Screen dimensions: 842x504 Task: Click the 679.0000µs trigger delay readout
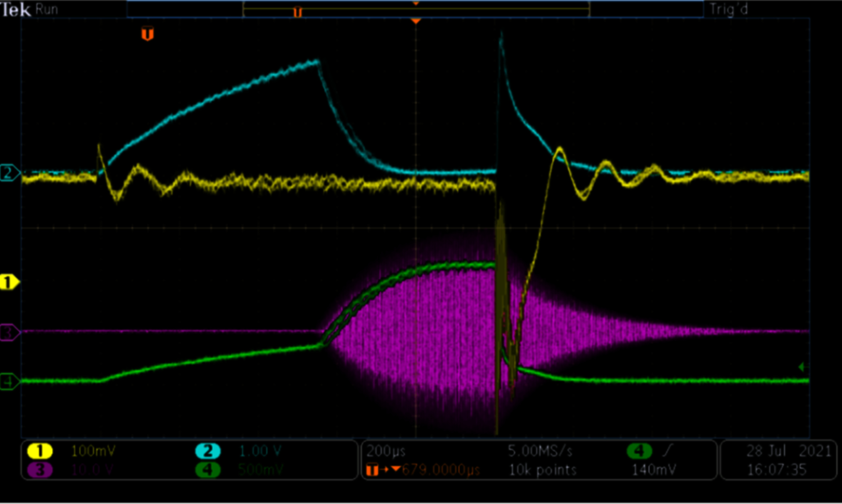440,469
